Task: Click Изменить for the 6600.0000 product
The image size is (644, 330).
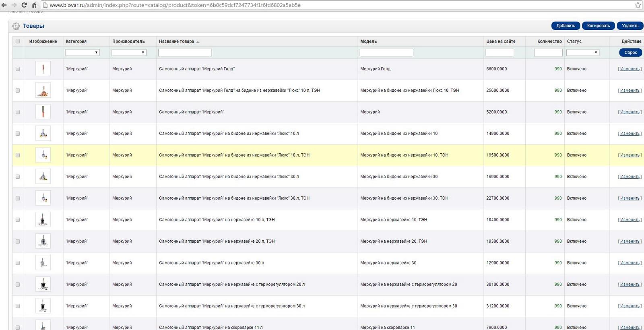Action: [630, 69]
